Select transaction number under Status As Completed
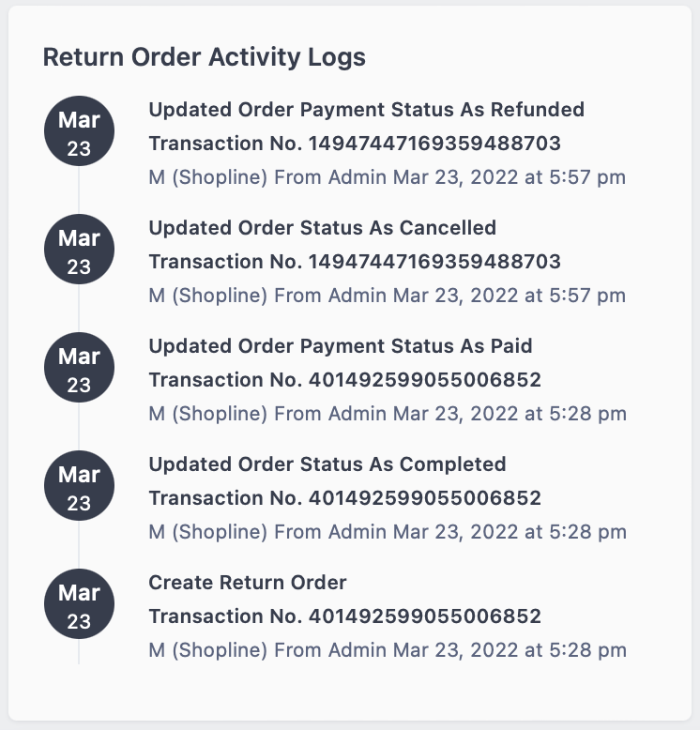The height and width of the screenshot is (730, 700). coord(345,498)
